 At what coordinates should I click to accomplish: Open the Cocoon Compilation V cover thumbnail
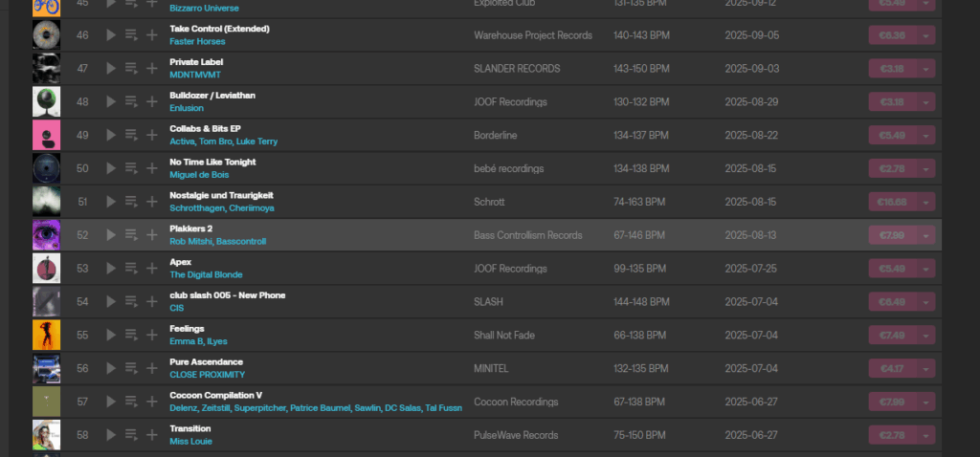pos(46,403)
